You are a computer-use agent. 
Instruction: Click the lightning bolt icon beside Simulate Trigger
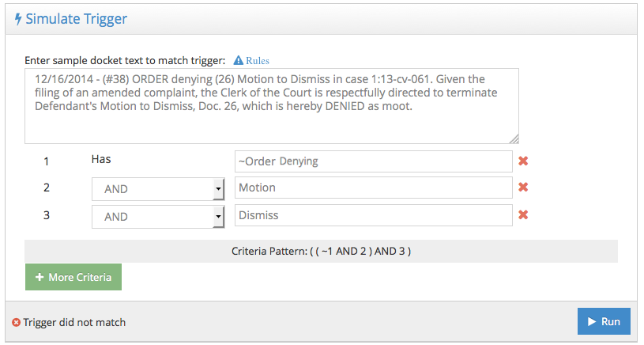(18, 19)
